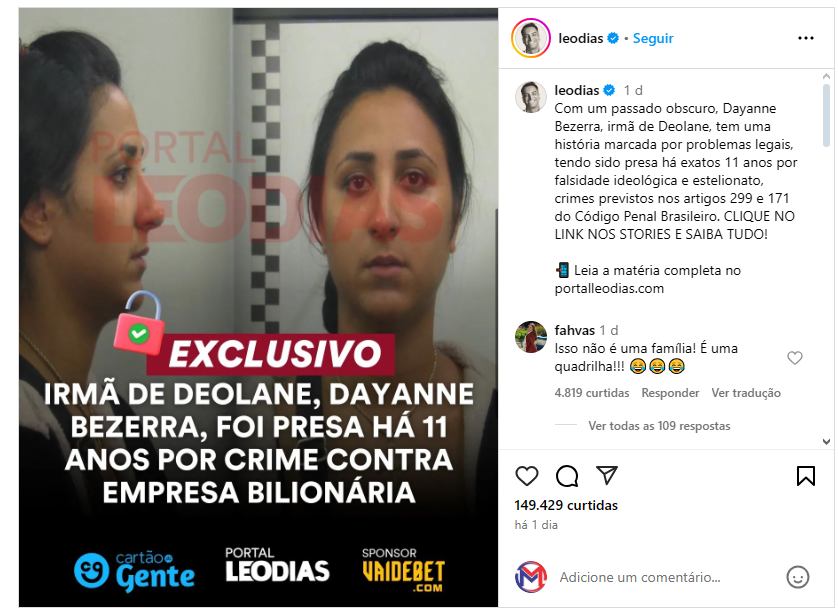Screen dimensions: 838x608
Task: View 4.819 curtidas on the comment
Action: [x=592, y=393]
